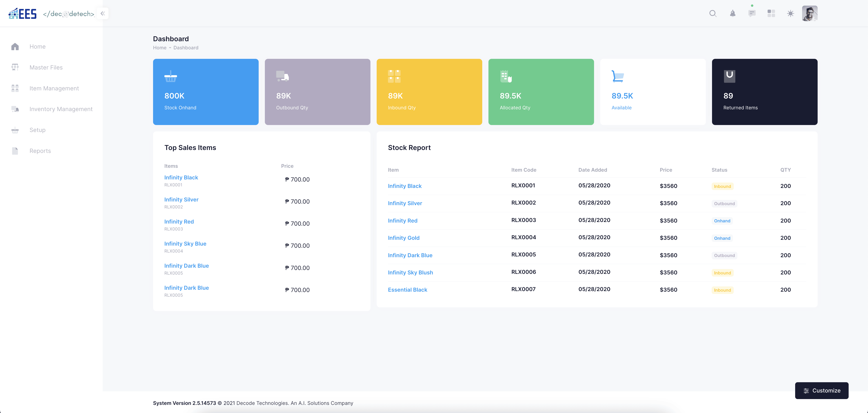The width and height of the screenshot is (868, 413).
Task: Select the Master Files storefront icon
Action: point(15,67)
